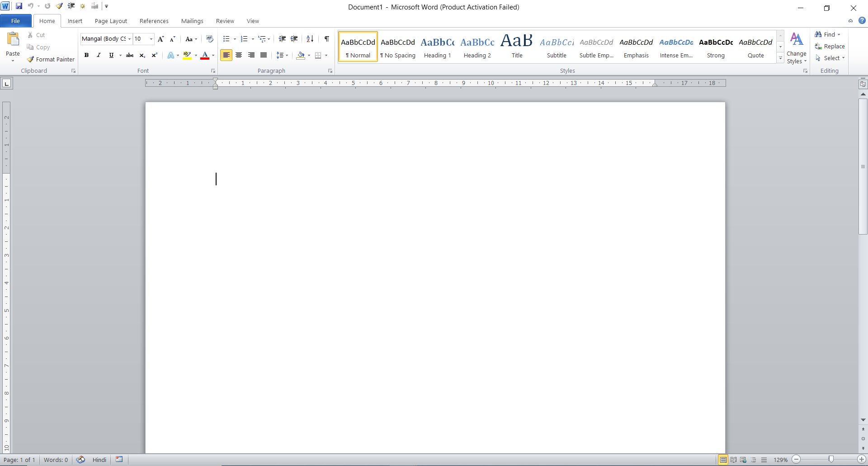The height and width of the screenshot is (466, 868).
Task: Switch to the Insert tab
Action: pos(75,21)
